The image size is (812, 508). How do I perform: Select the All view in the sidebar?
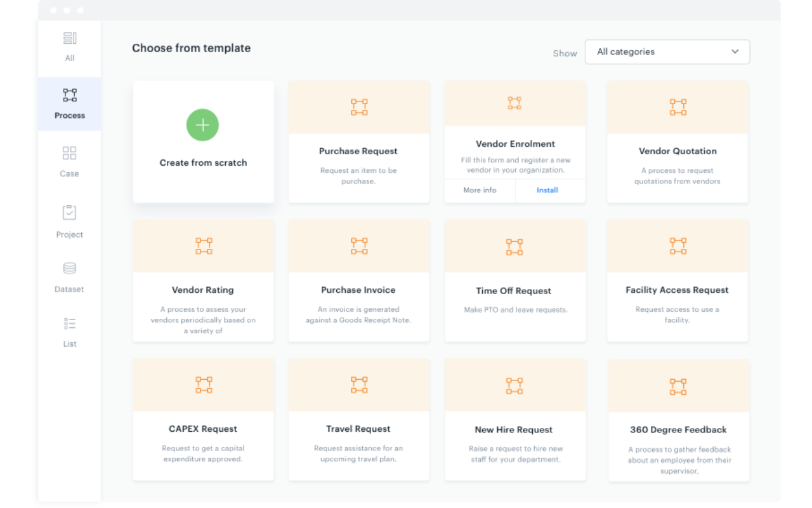[69, 48]
